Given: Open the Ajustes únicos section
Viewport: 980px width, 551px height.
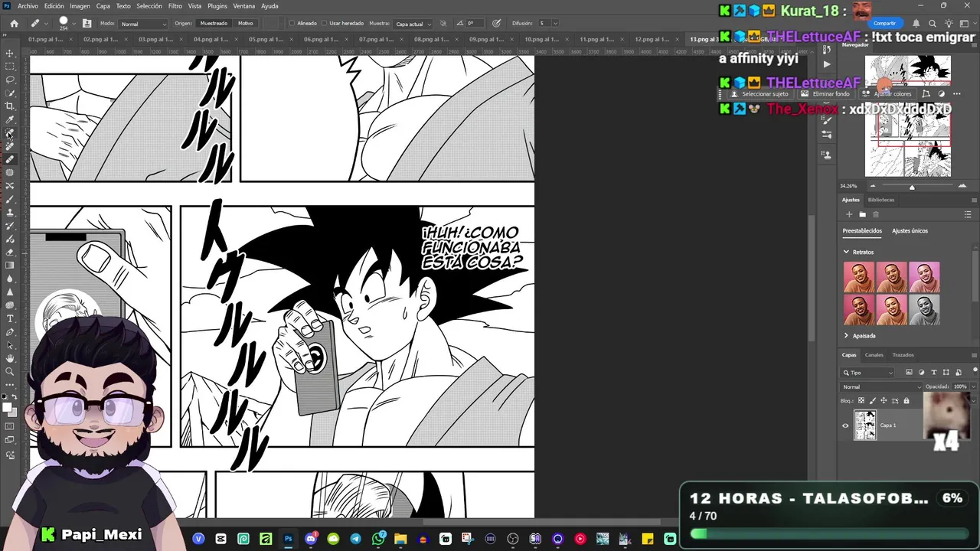Looking at the screenshot, I should (910, 230).
